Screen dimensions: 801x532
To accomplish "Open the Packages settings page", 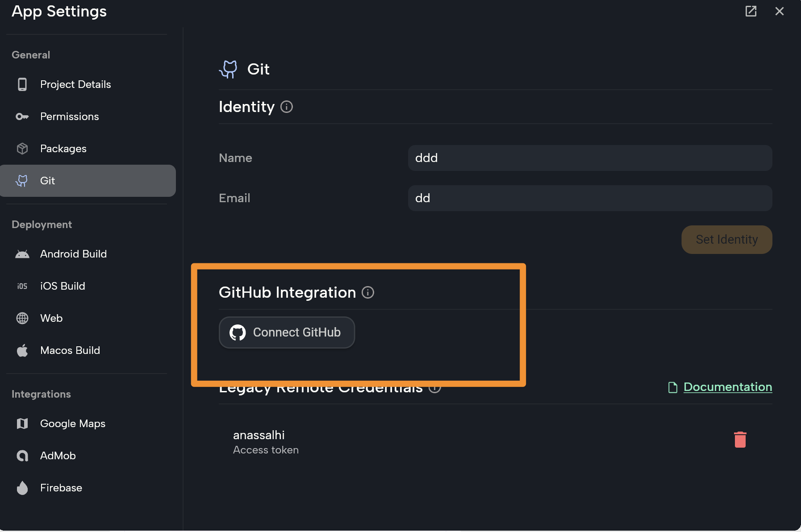I will [63, 149].
